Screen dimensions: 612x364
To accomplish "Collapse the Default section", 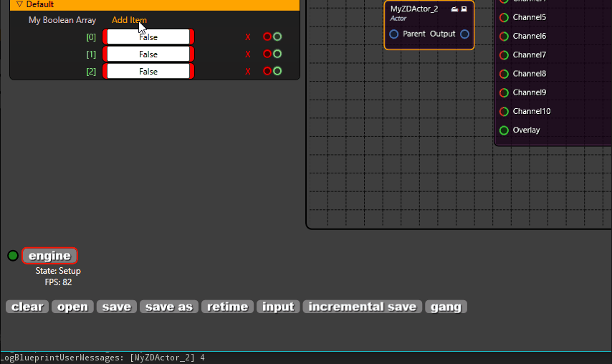I will click(19, 4).
